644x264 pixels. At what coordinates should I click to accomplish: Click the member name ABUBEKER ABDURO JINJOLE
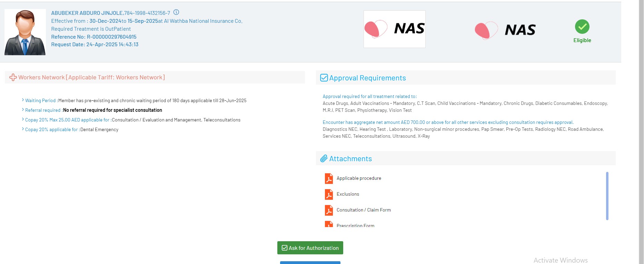[x=87, y=13]
